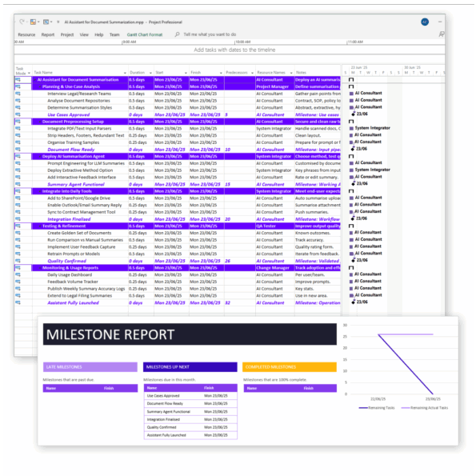This screenshot has width=476, height=476.
Task: Open the View ribbon tab
Action: point(84,34)
